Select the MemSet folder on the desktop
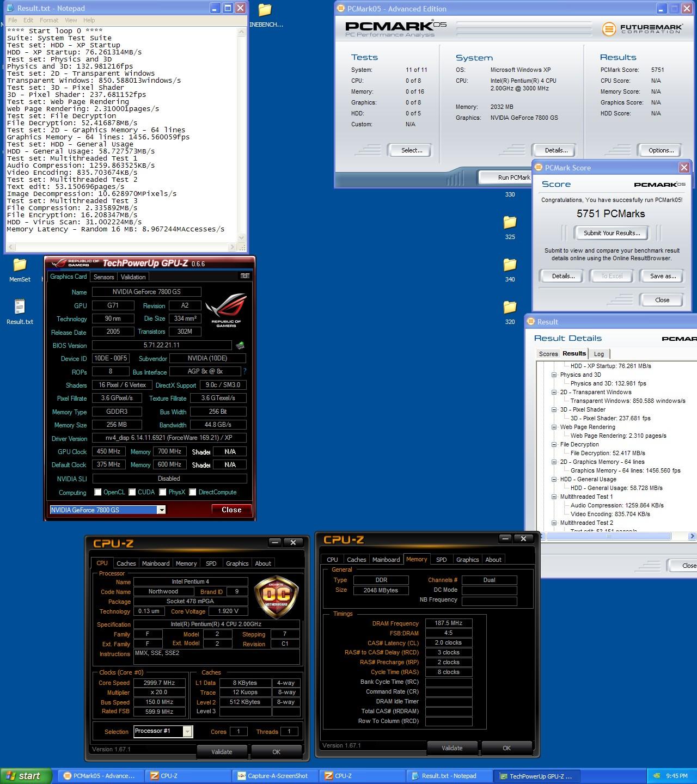Image resolution: width=697 pixels, height=784 pixels. [x=20, y=270]
